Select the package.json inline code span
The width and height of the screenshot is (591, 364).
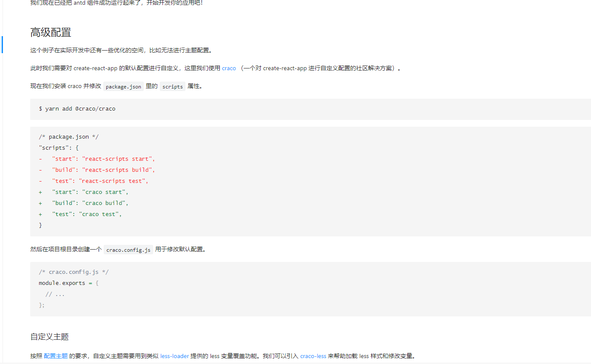pos(123,86)
